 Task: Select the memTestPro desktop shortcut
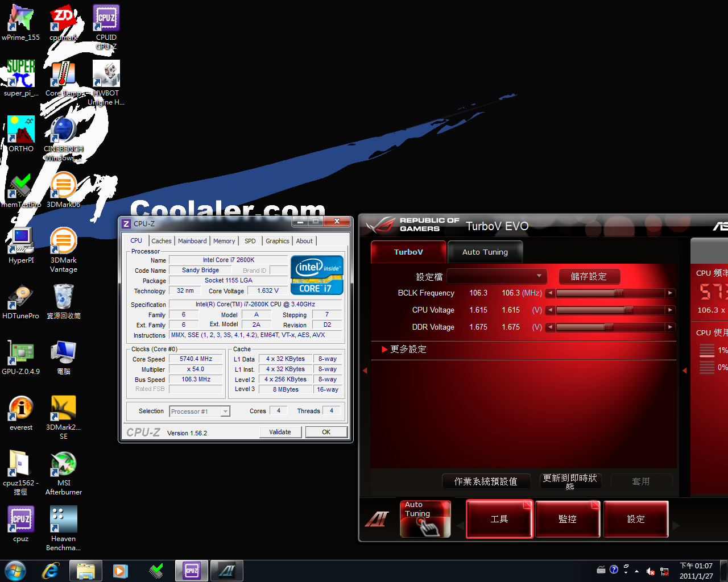click(21, 190)
